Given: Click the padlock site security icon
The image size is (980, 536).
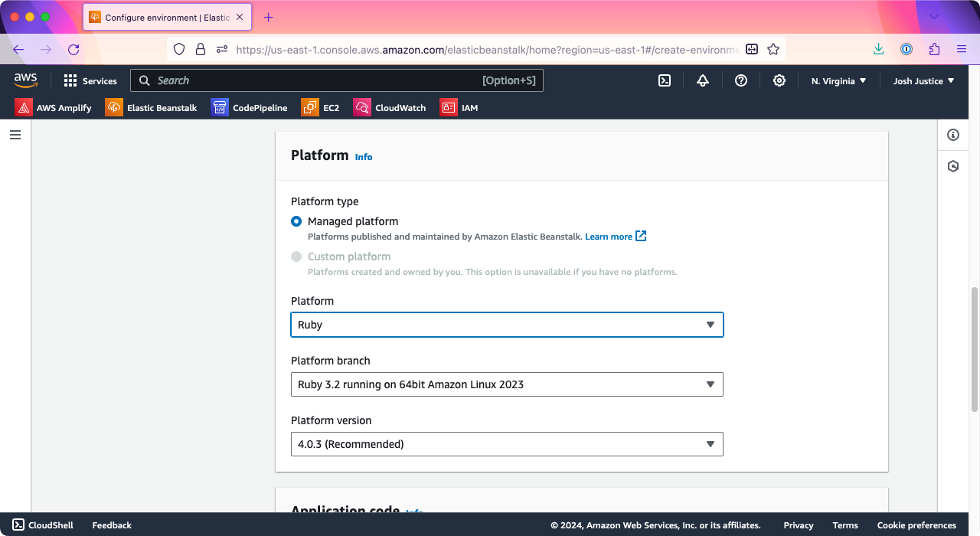Looking at the screenshot, I should [x=201, y=49].
